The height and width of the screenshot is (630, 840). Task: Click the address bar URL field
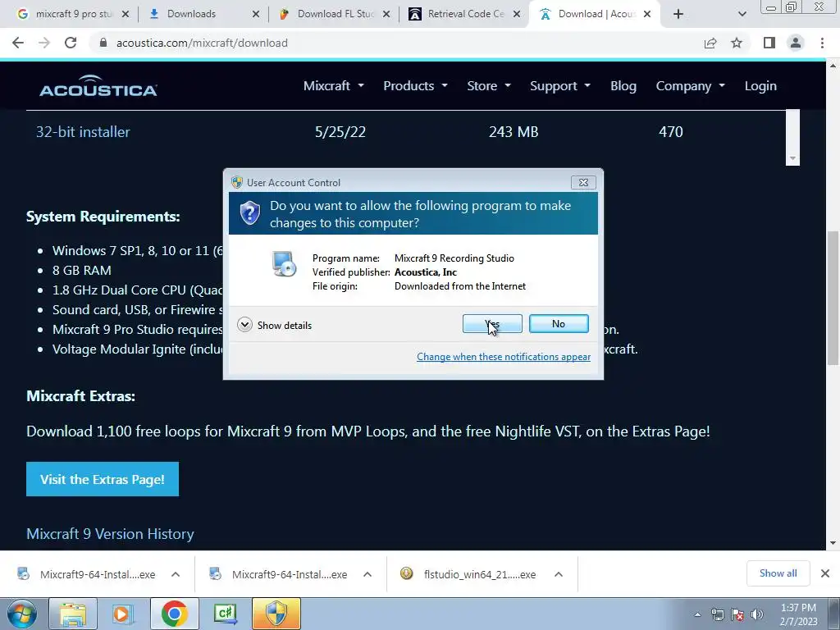(396, 43)
